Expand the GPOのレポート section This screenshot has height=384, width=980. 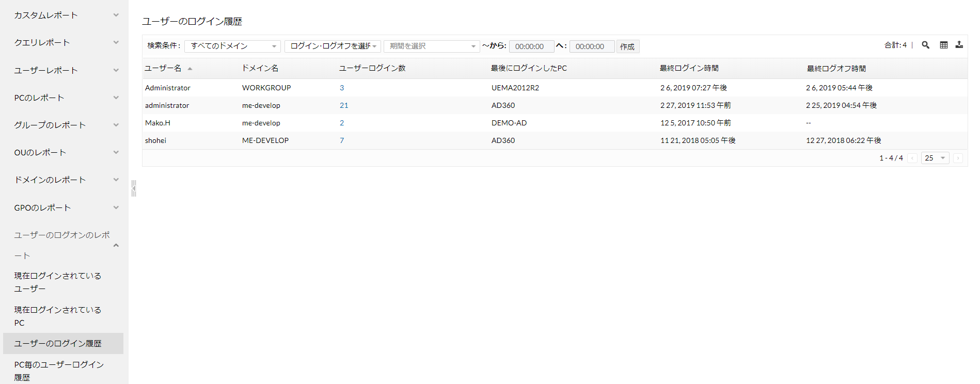116,207
